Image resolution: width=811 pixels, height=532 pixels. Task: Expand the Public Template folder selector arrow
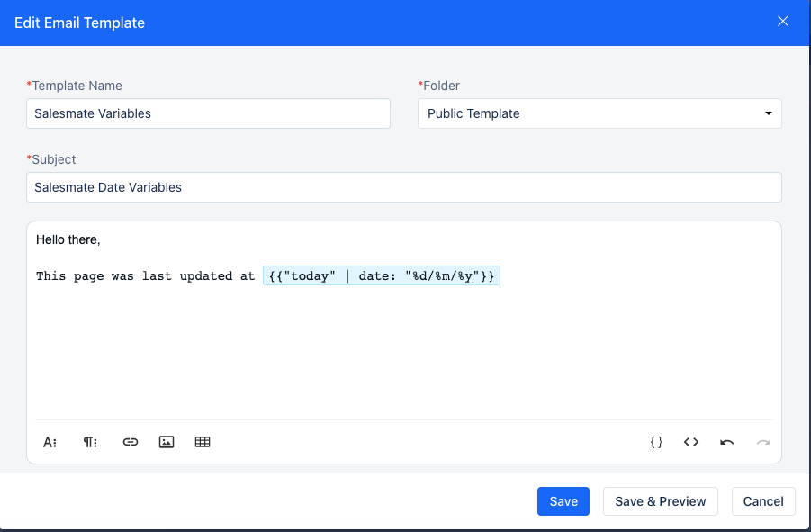pyautogui.click(x=769, y=113)
